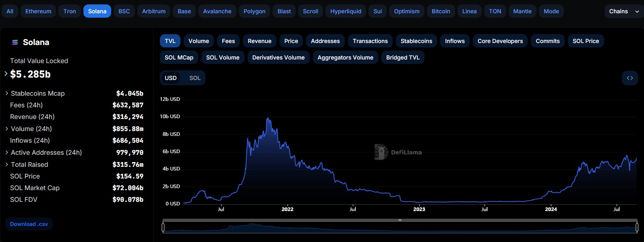Select the All chains tab

10,11
